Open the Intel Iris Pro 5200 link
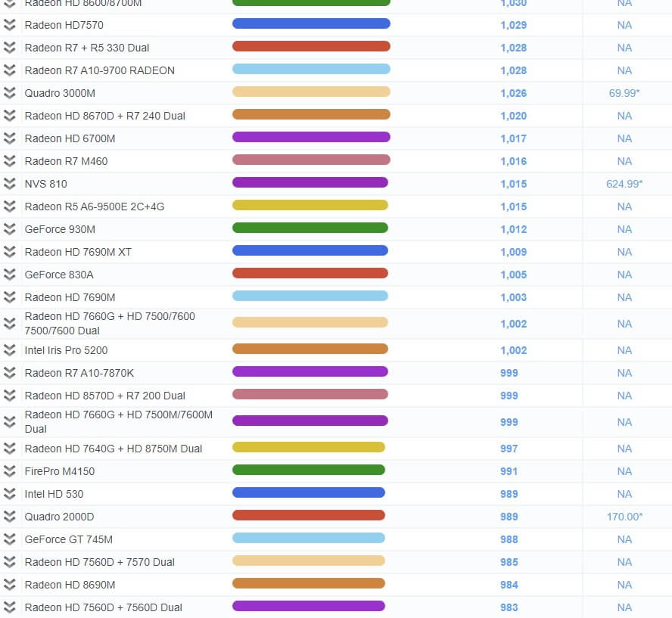The image size is (672, 618). pyautogui.click(x=66, y=350)
